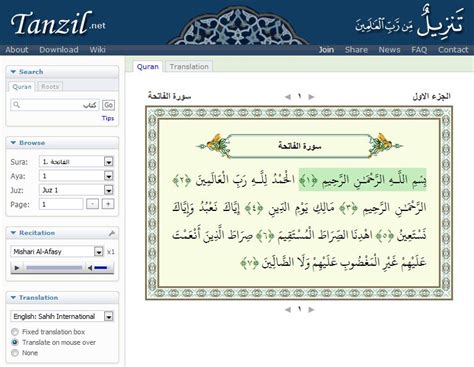474x367 pixels.
Task: Click the Tanzil.net logo
Action: coord(58,24)
